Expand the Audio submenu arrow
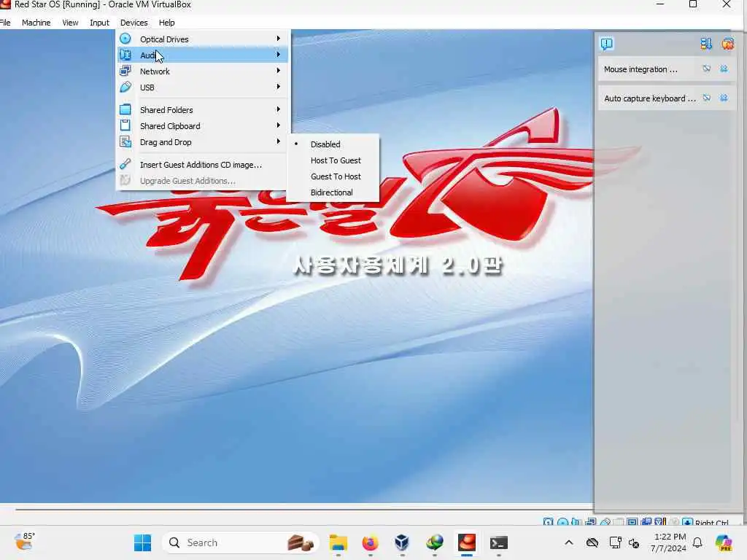The height and width of the screenshot is (560, 747). pos(278,55)
